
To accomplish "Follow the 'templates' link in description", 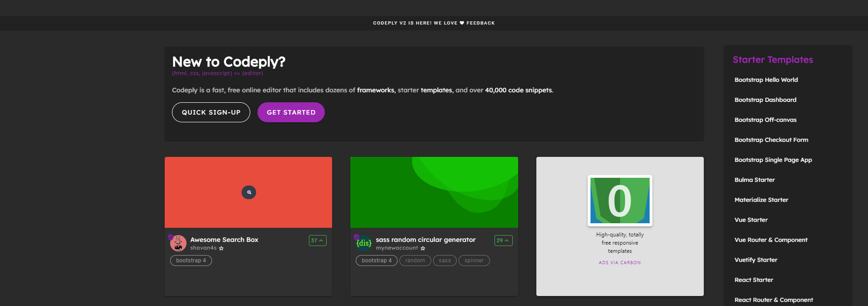I will (436, 90).
